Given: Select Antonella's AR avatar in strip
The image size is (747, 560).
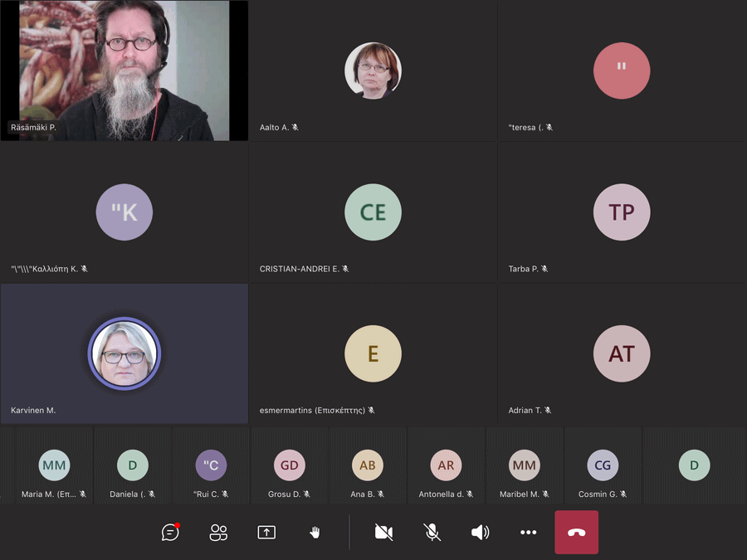Looking at the screenshot, I should coord(446,465).
